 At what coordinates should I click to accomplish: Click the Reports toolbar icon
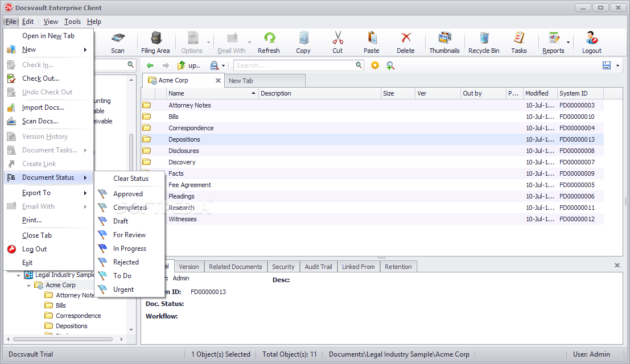pos(554,39)
